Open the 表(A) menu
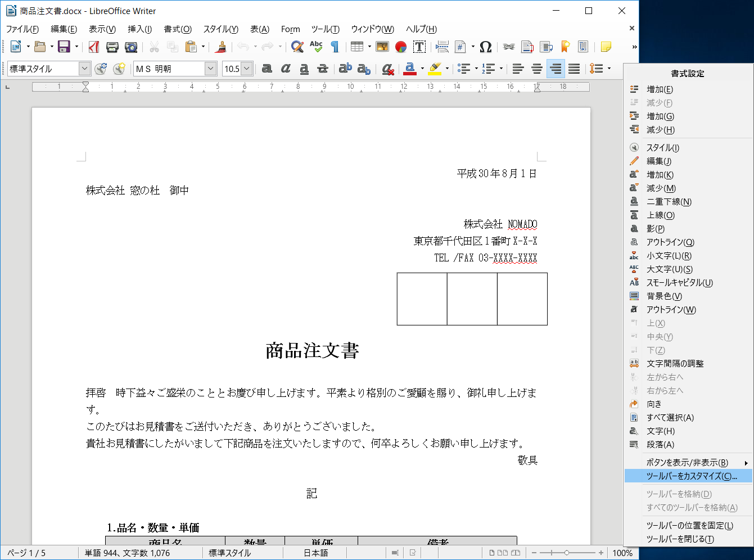The width and height of the screenshot is (754, 560). coord(260,29)
